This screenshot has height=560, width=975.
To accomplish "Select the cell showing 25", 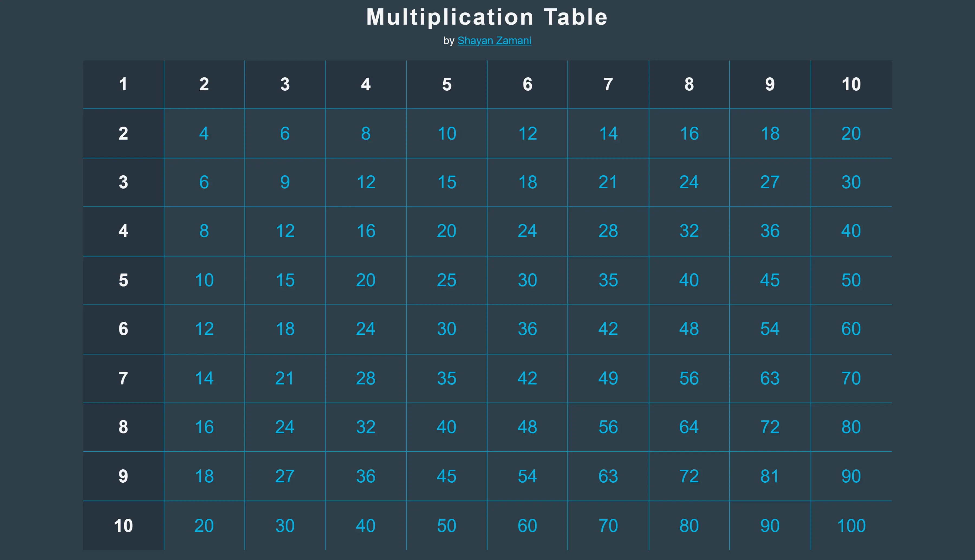I will pyautogui.click(x=447, y=280).
